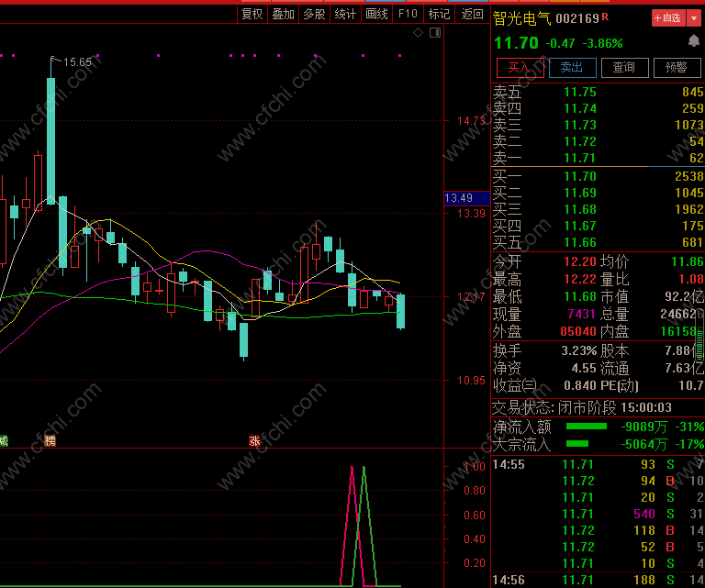
Task: Select the stock name 智光电气
Action: point(521,19)
